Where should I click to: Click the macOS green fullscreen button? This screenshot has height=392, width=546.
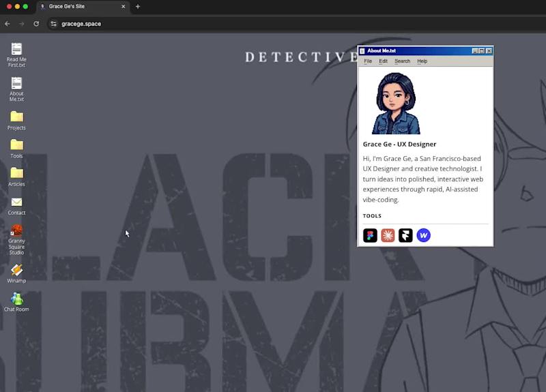point(25,6)
